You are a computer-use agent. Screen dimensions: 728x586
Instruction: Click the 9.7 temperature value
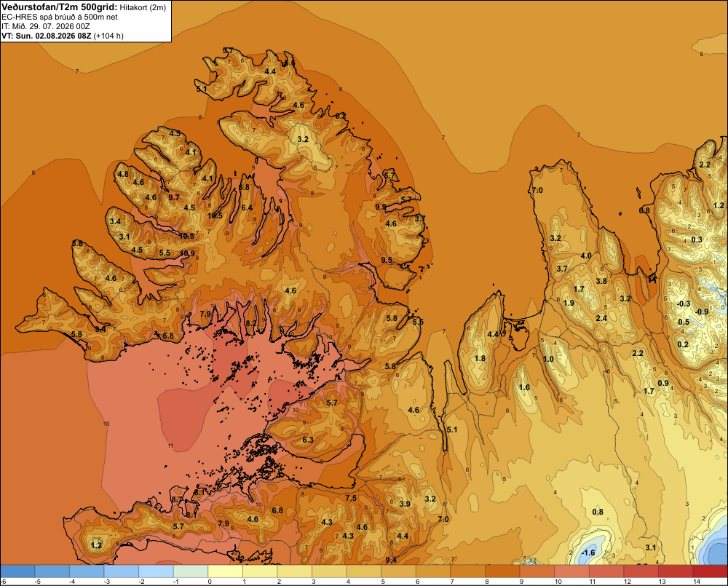tap(174, 197)
